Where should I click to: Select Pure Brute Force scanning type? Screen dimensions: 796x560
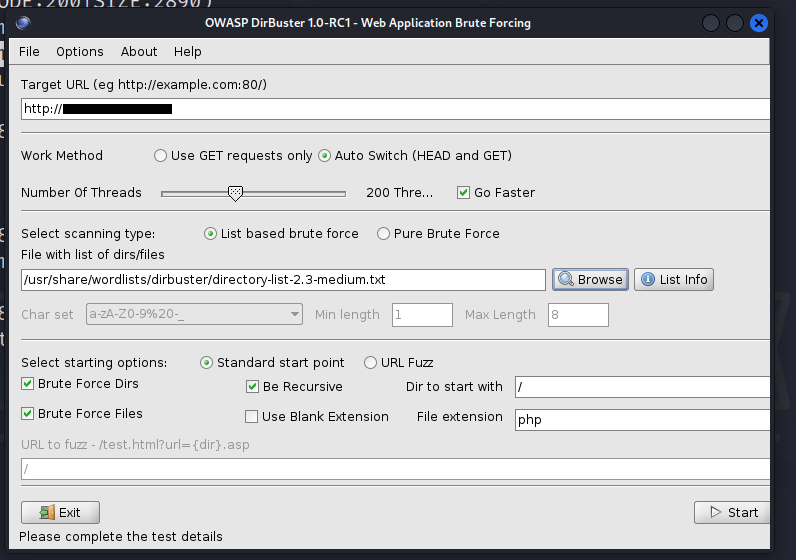tap(384, 234)
